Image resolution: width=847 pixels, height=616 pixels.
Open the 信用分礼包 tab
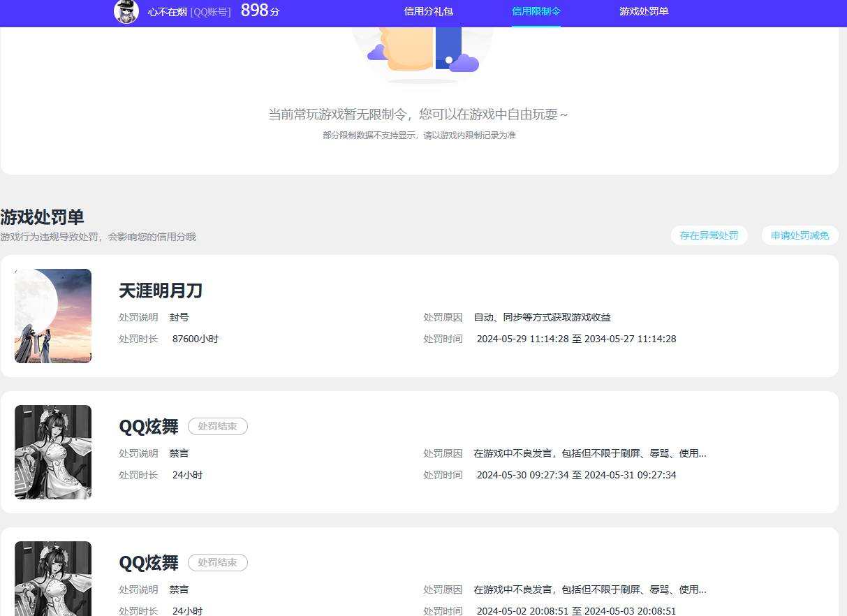(429, 11)
